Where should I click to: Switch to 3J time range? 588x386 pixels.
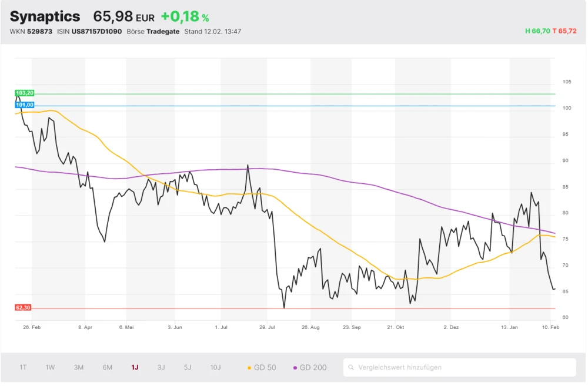(x=161, y=367)
